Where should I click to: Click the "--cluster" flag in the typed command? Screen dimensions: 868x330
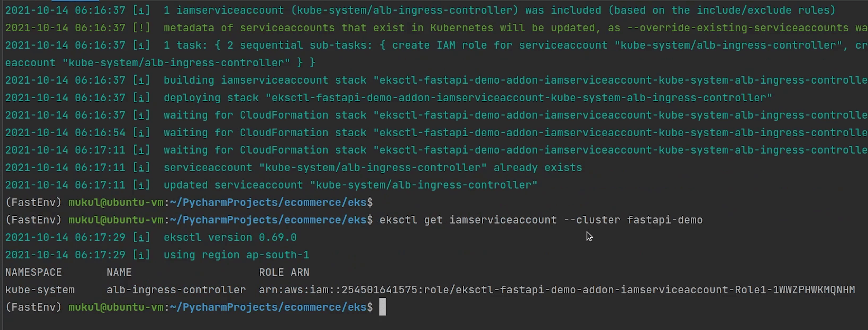[592, 220]
